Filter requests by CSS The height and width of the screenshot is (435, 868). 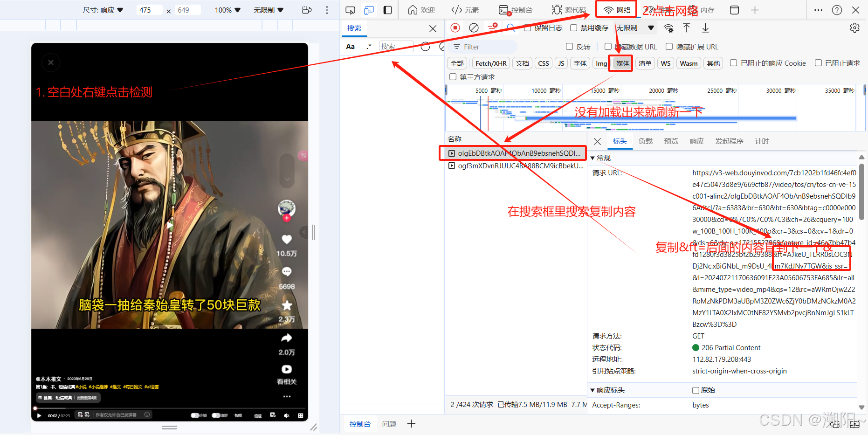click(x=544, y=63)
